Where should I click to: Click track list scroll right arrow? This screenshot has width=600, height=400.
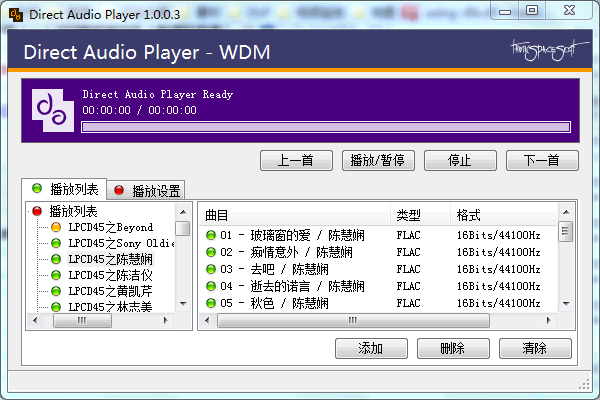[x=548, y=320]
